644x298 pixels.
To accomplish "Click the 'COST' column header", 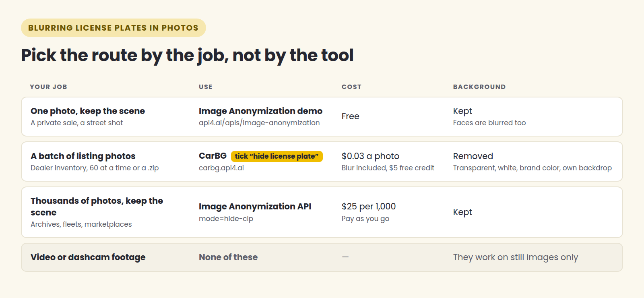I will coord(351,87).
